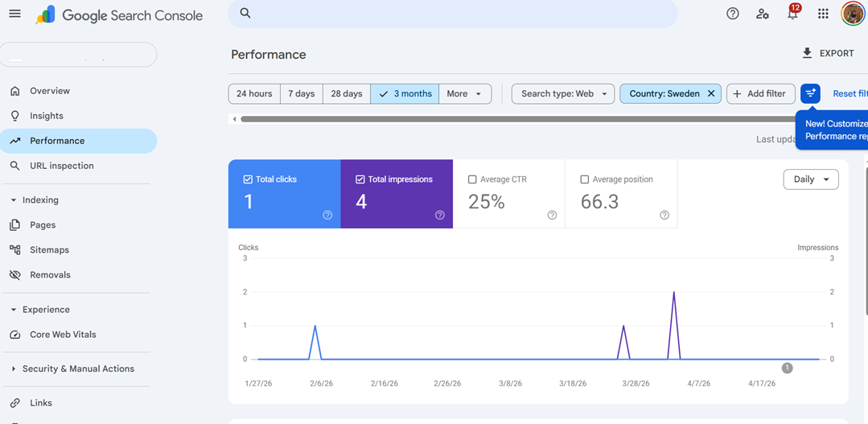
Task: Click the Average position value 66.3
Action: click(599, 201)
